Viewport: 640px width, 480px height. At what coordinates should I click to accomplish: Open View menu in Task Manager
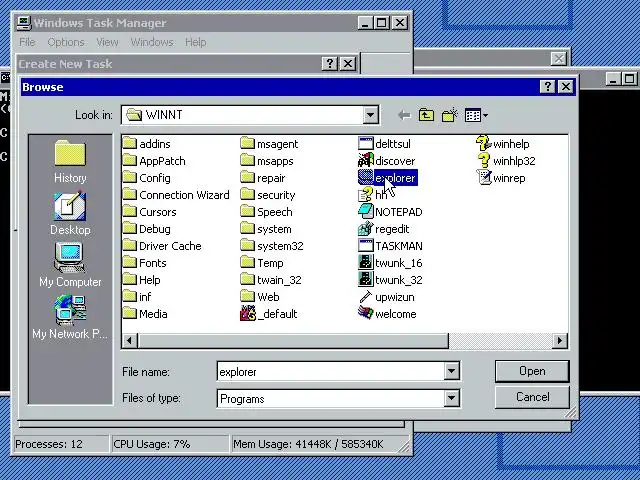click(107, 42)
